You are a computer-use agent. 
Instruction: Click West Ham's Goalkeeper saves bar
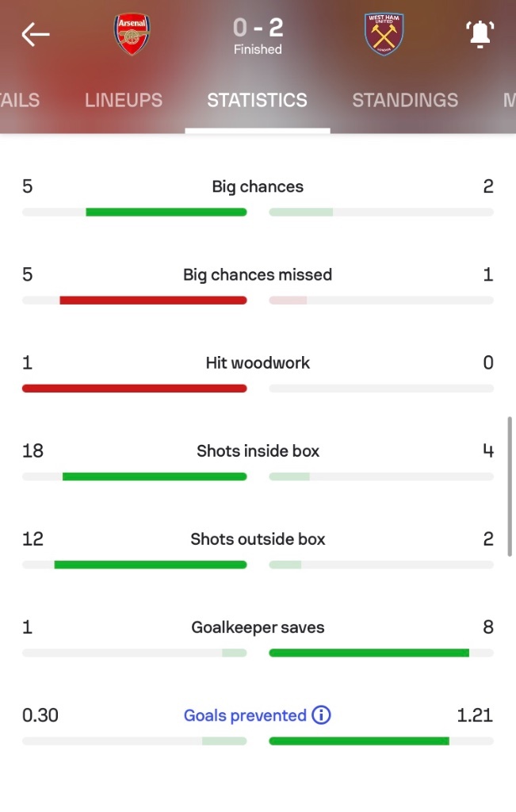click(369, 653)
